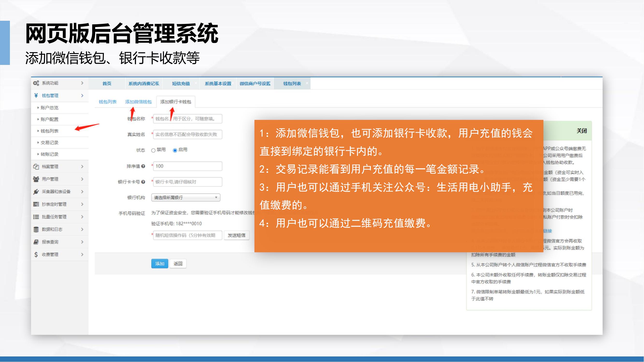Collapse the 钱包管理 menu chevron
644x362 pixels.
pos(82,95)
